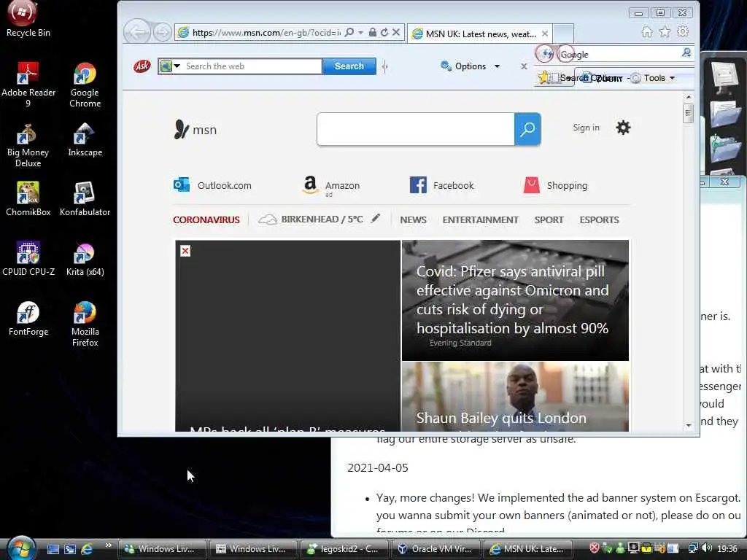Close the Ask toolbar with its X
The height and width of the screenshot is (560, 747).
[x=524, y=66]
